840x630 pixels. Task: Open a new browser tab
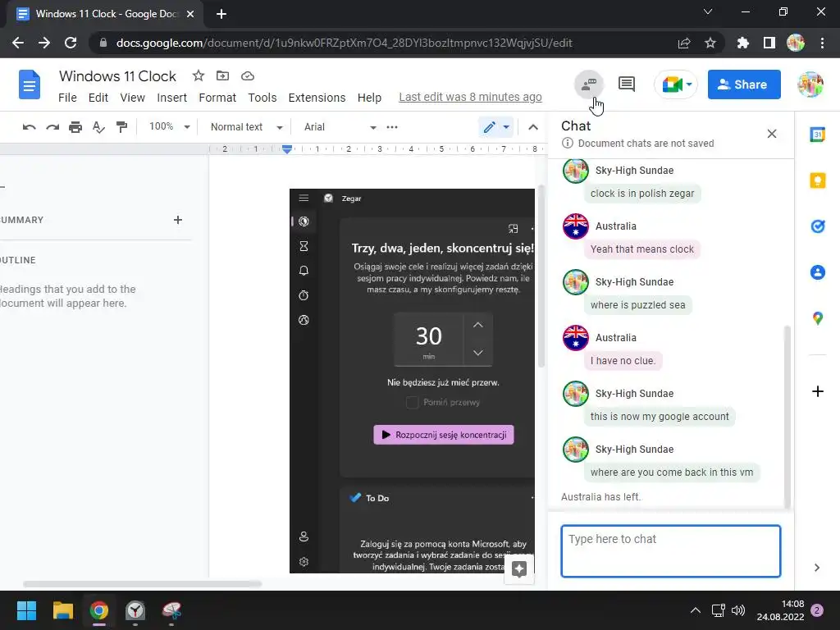tap(221, 14)
